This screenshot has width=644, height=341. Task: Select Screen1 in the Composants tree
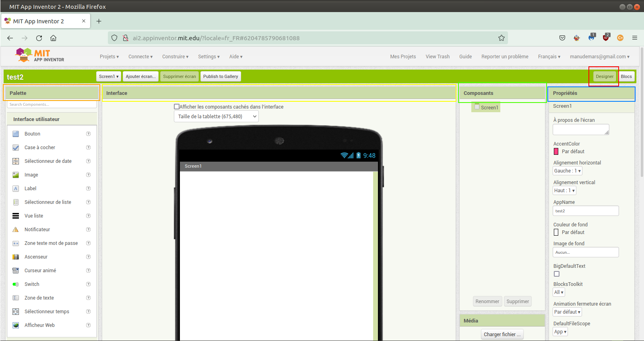(486, 107)
